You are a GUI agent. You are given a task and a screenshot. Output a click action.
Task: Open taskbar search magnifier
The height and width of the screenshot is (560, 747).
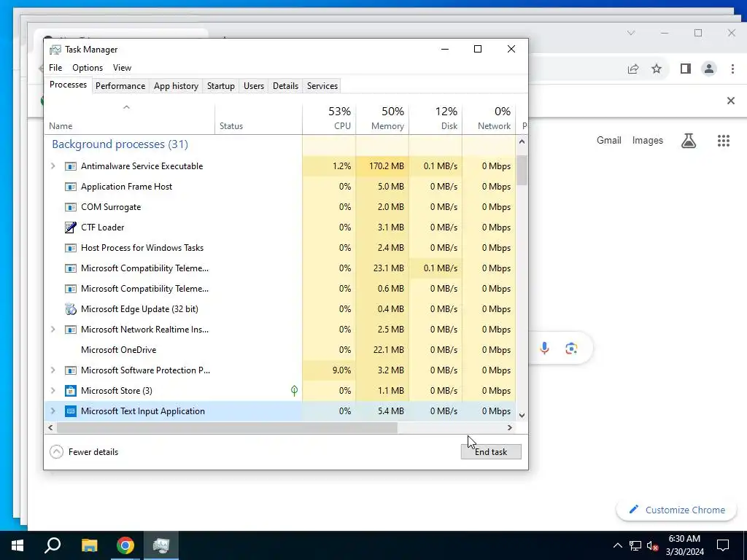pos(53,545)
